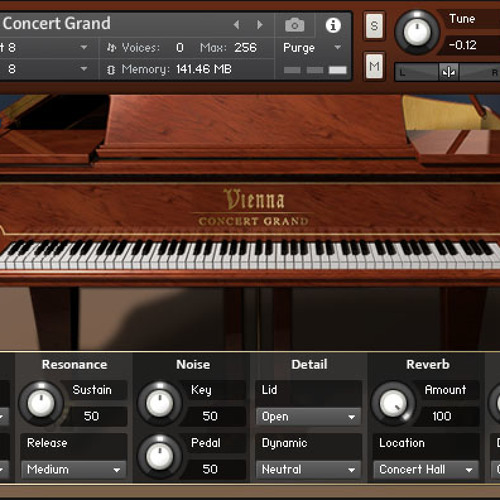Screen dimensions: 500x500
Task: Turn the Reverb Amount knob
Action: coord(393,403)
